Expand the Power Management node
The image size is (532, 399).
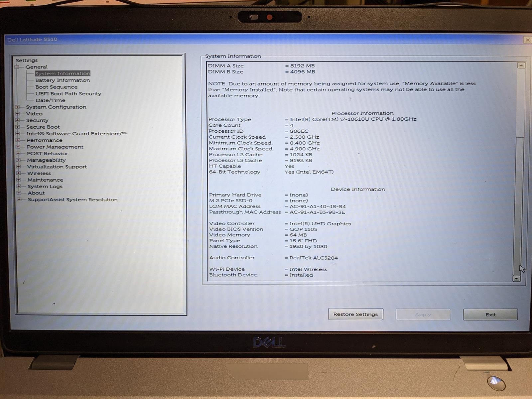coord(18,147)
